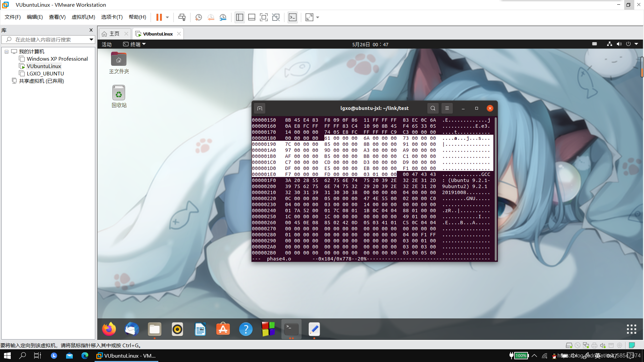Open the Ubuntu system menu arrow
Viewport: 644px width, 362px height.
[x=636, y=44]
